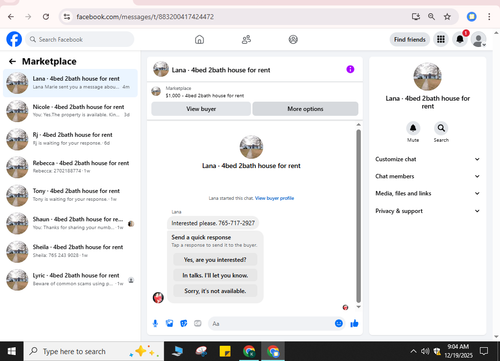The width and height of the screenshot is (500, 361).
Task: Click the Search Facebook field
Action: point(80,39)
